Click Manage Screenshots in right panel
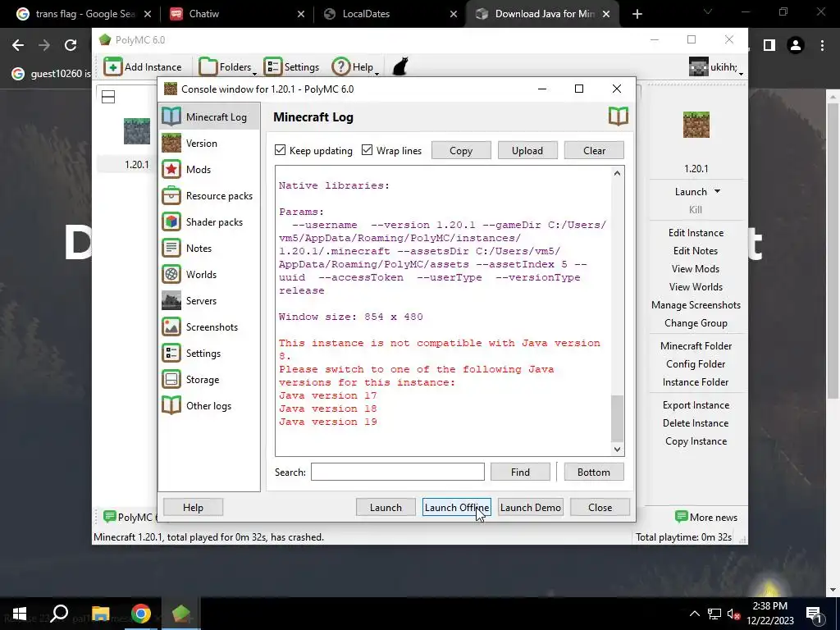 click(696, 305)
